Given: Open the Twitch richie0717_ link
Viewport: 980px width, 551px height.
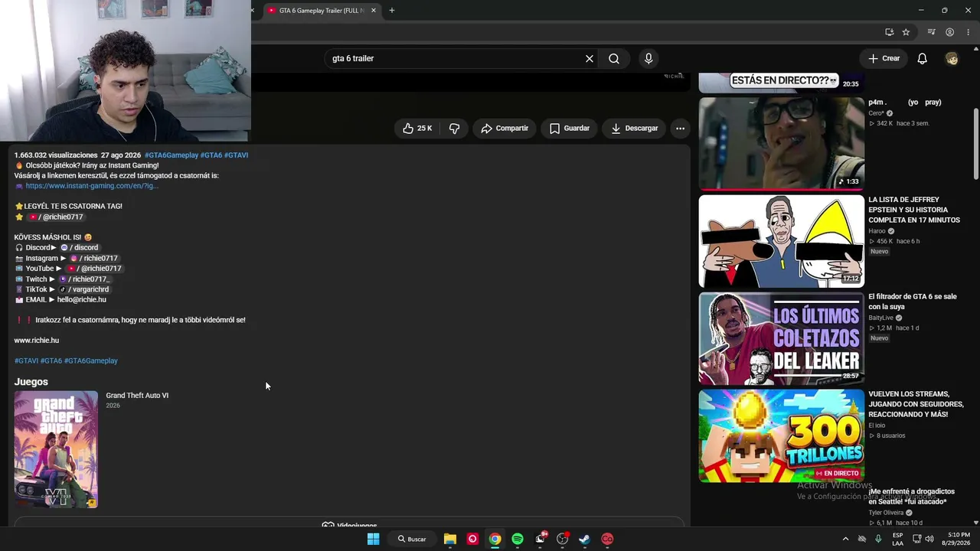Looking at the screenshot, I should click(x=85, y=279).
